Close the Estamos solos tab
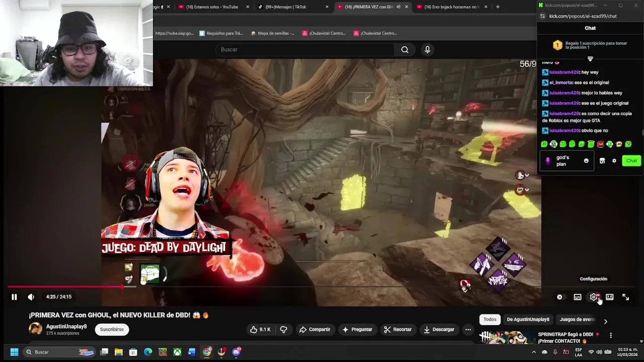Screen dimensions: 644x362 248,7
